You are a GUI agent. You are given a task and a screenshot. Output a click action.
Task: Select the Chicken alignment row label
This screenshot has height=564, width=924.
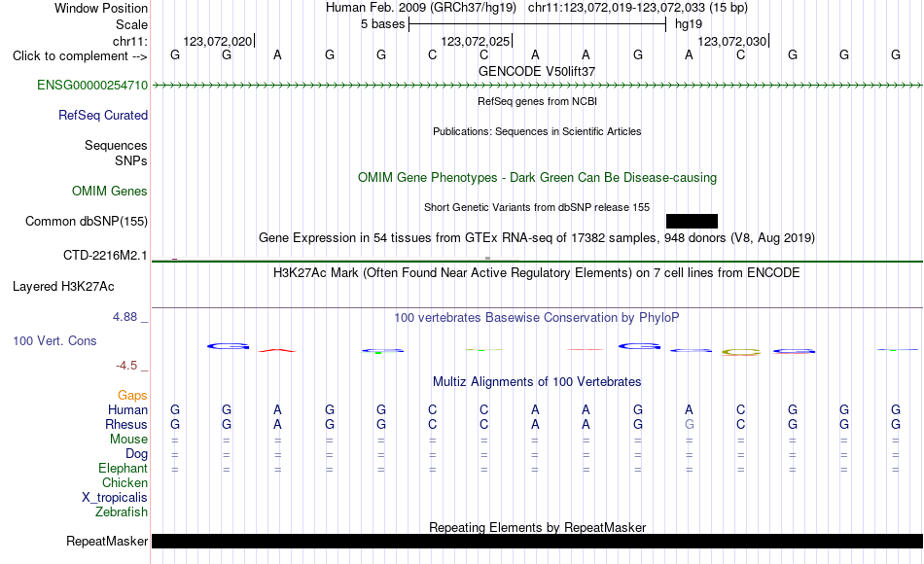124,482
